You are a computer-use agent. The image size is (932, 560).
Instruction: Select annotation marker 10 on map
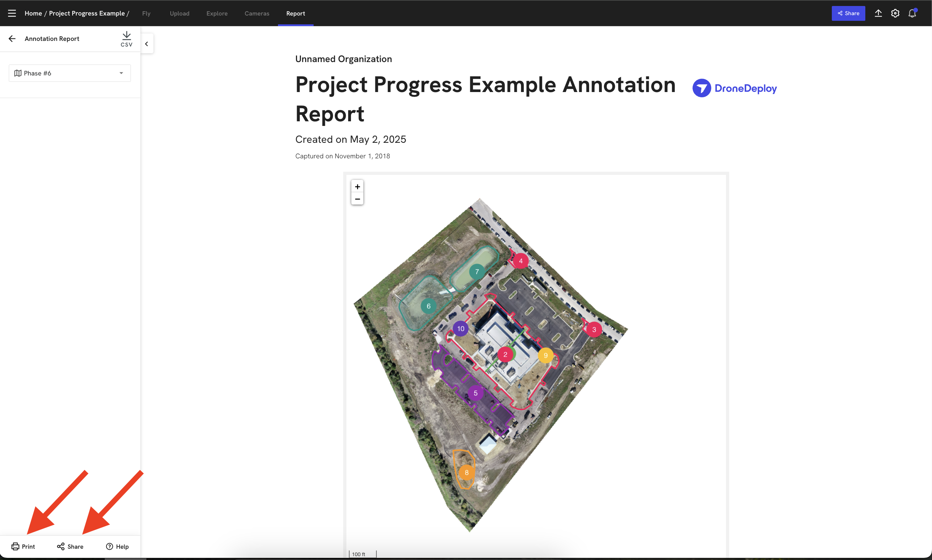coord(460,329)
